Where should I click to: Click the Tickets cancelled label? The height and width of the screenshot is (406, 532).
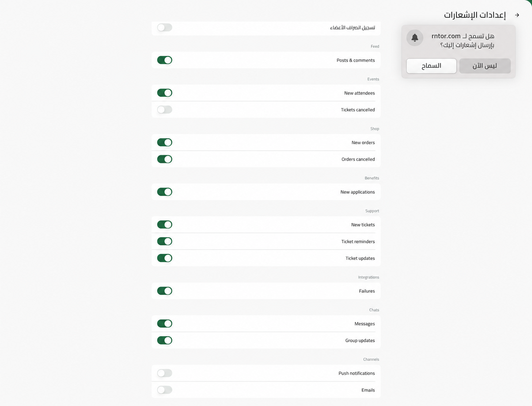pyautogui.click(x=358, y=110)
